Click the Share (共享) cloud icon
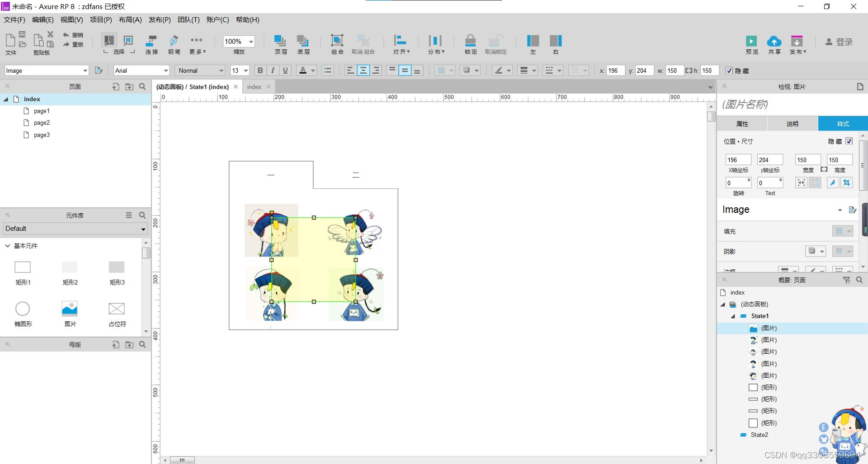 click(x=774, y=41)
